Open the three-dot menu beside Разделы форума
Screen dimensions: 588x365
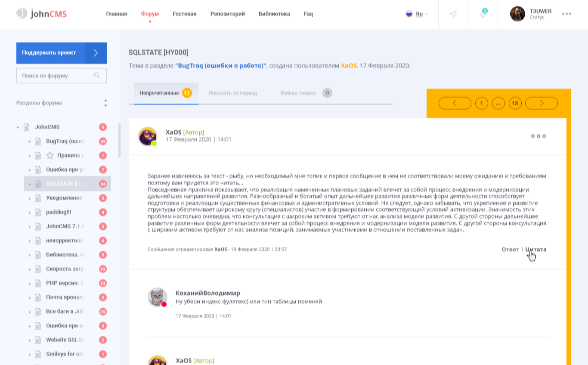pyautogui.click(x=105, y=103)
